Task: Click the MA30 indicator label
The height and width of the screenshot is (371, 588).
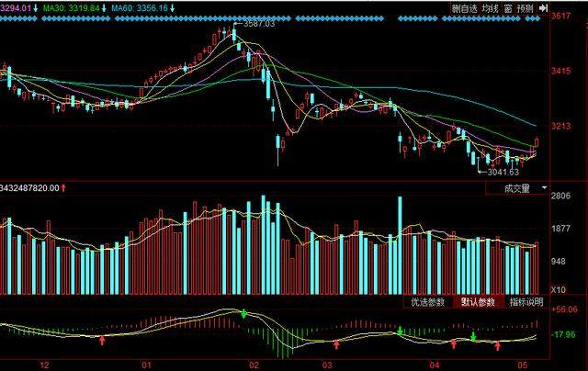Action: 69,8
